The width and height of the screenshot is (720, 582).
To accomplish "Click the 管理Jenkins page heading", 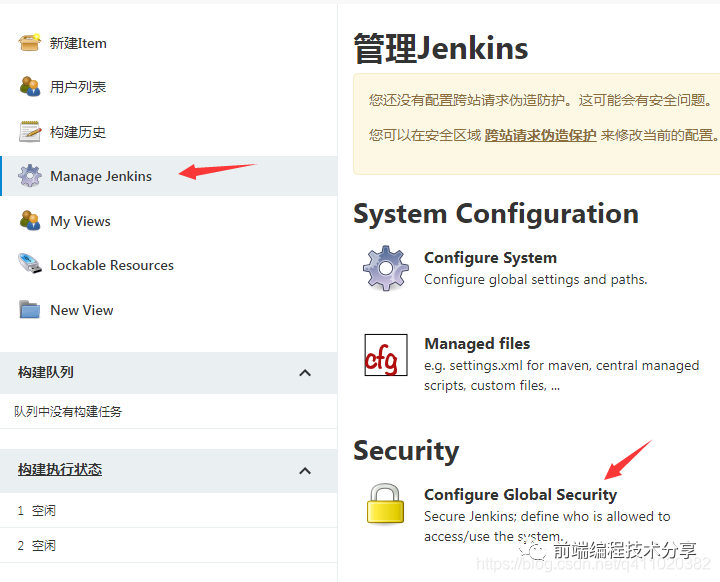I will pyautogui.click(x=441, y=48).
